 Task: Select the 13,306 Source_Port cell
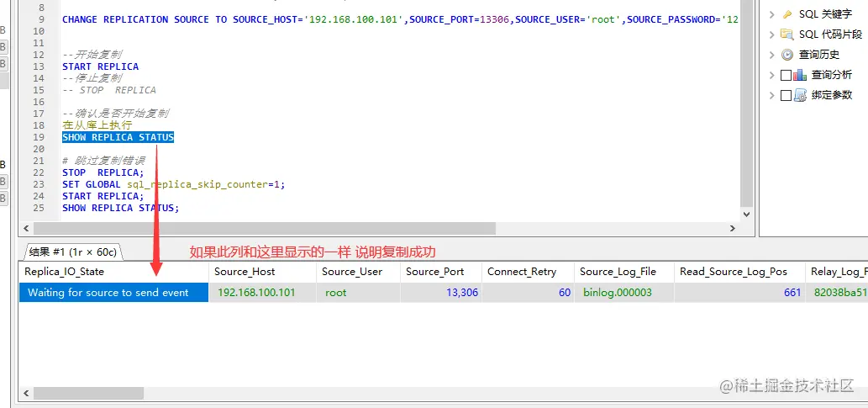440,292
